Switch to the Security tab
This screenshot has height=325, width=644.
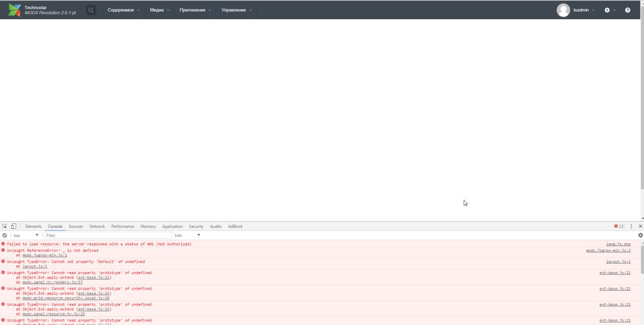tap(196, 226)
